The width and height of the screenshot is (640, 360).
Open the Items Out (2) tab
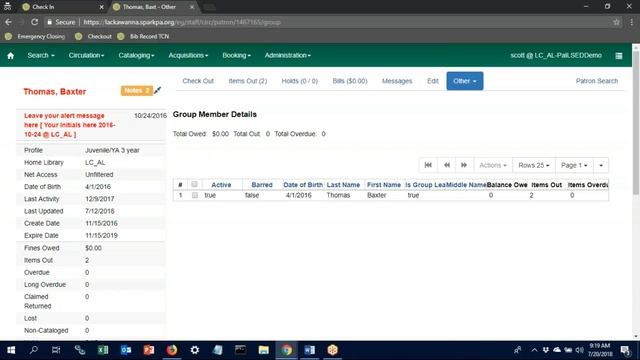(x=248, y=81)
